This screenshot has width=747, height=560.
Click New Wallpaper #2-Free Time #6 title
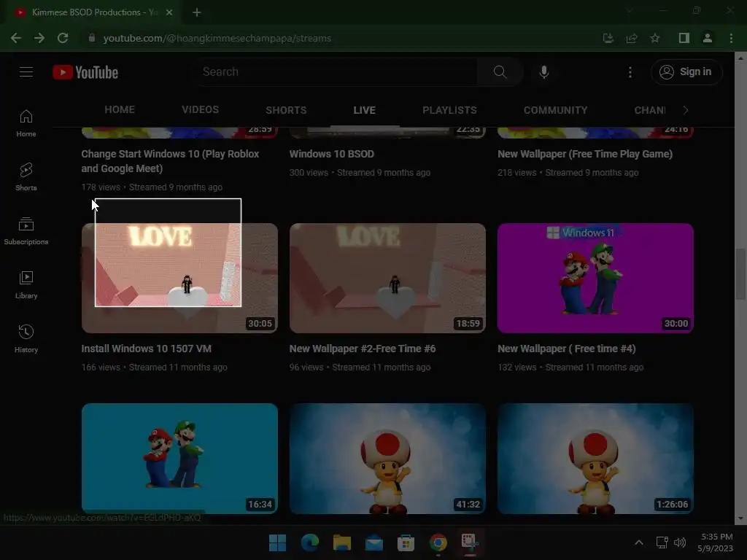(363, 349)
